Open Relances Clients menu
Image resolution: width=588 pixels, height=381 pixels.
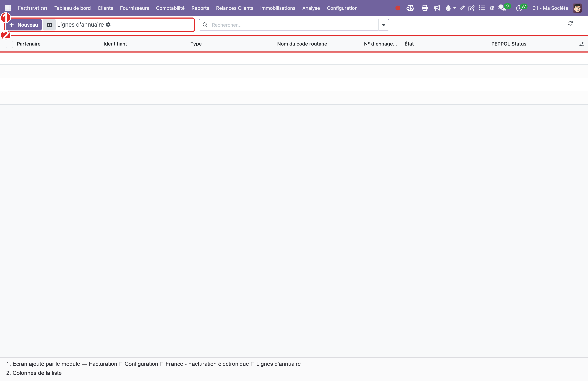234,8
